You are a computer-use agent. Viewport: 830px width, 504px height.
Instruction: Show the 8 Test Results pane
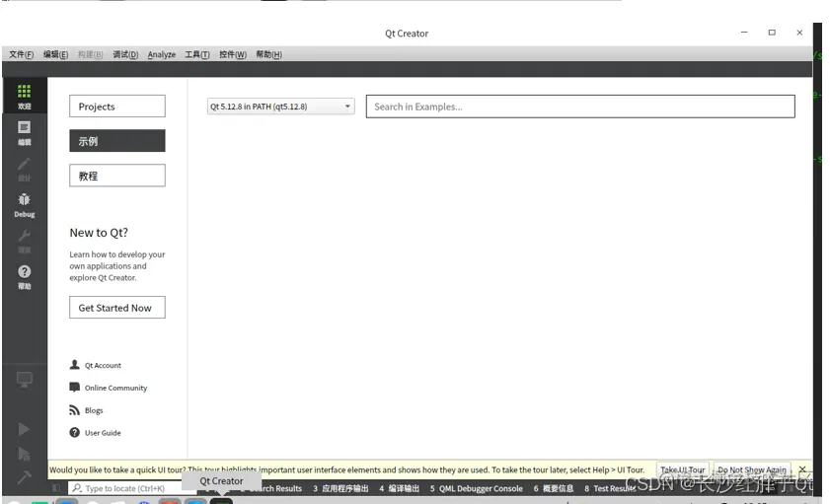pos(610,488)
